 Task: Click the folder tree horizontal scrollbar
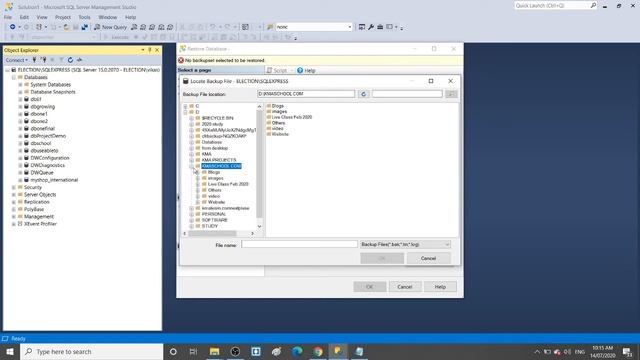point(212,233)
